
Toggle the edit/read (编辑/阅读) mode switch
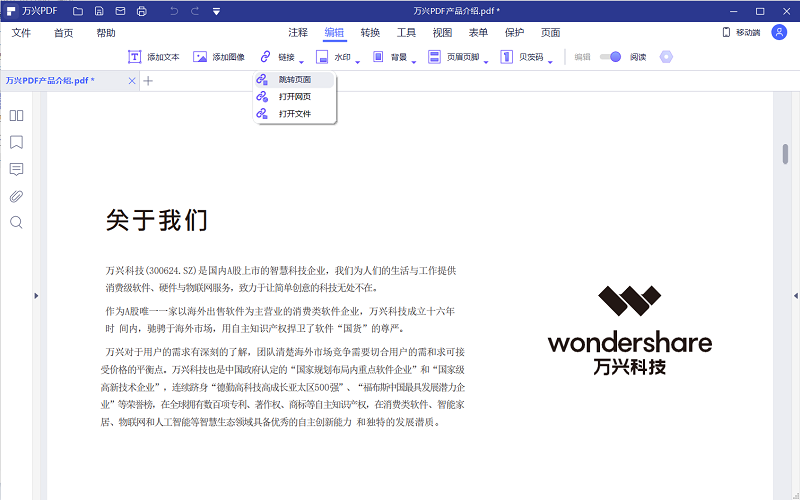(x=610, y=58)
